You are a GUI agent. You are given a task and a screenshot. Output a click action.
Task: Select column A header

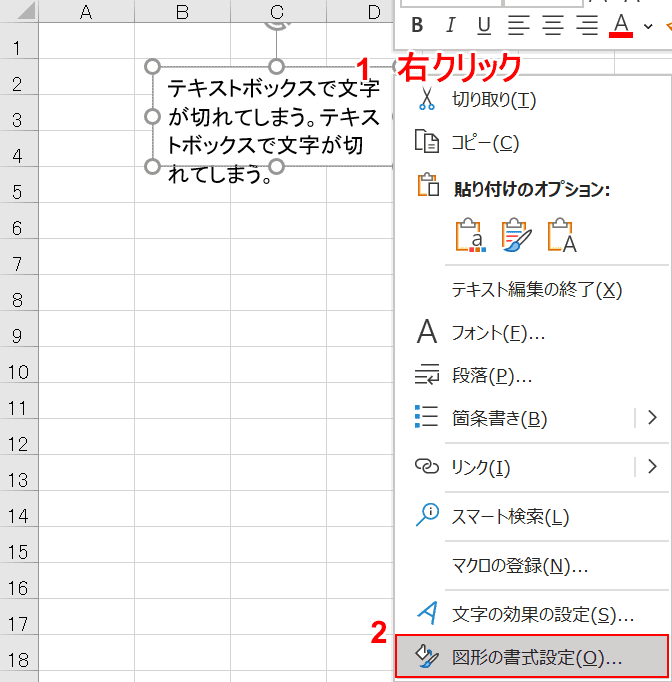point(86,11)
